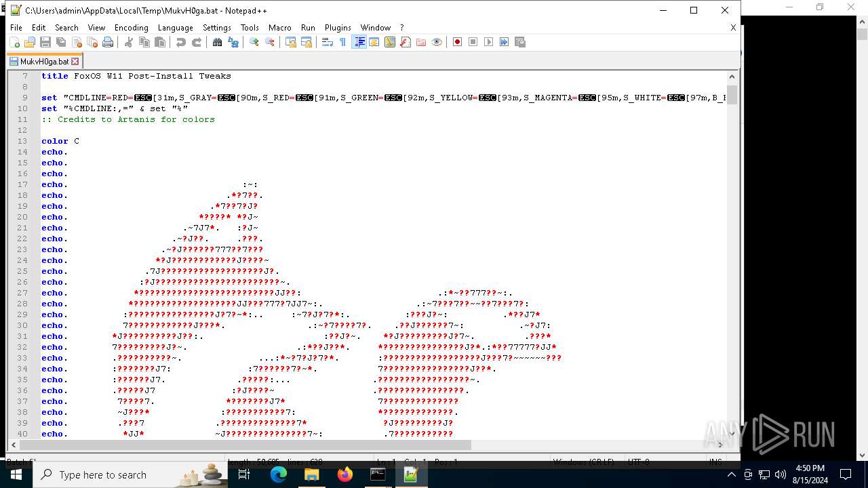Click the editor's scroll down arrow

click(x=732, y=434)
